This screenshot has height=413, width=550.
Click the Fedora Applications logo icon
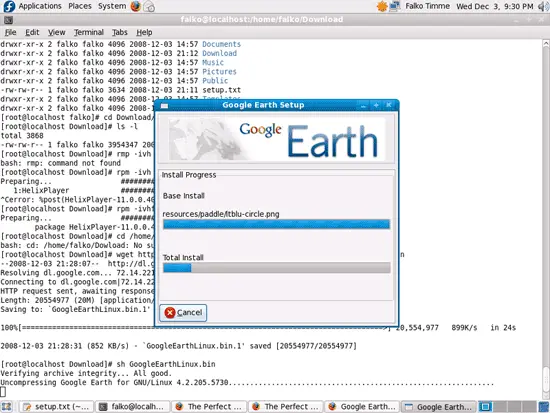[x=8, y=6]
